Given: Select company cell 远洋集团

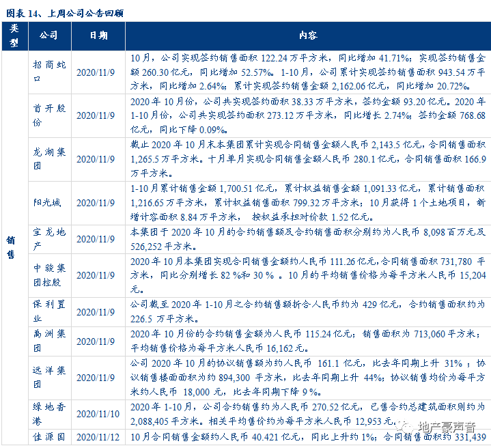Looking at the screenshot, I should (49, 377).
